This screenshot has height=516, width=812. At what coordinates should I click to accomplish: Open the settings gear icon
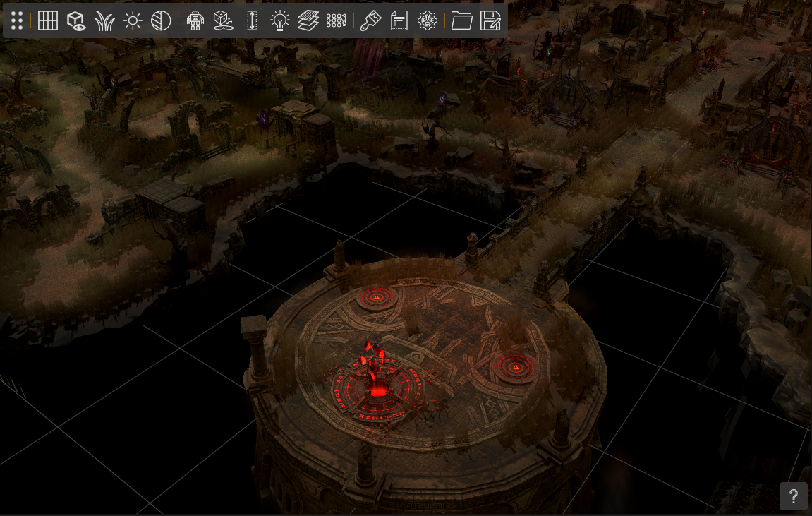[428, 20]
